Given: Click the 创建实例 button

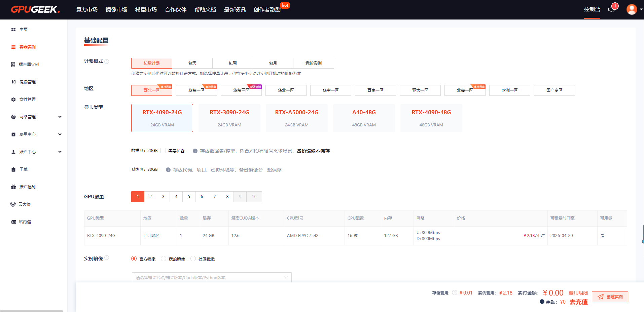Looking at the screenshot, I should pyautogui.click(x=610, y=297).
